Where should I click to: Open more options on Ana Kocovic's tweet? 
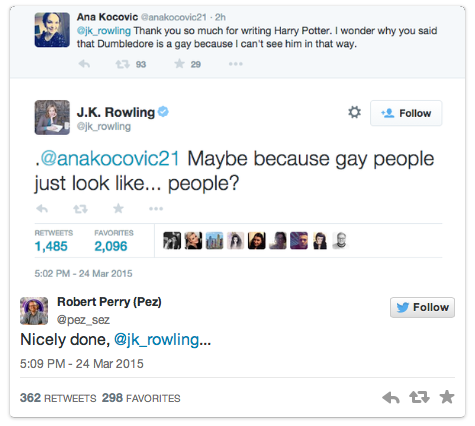(x=236, y=64)
